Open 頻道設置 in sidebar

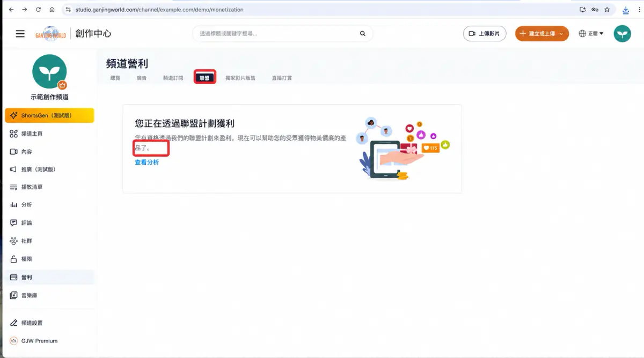pyautogui.click(x=49, y=323)
